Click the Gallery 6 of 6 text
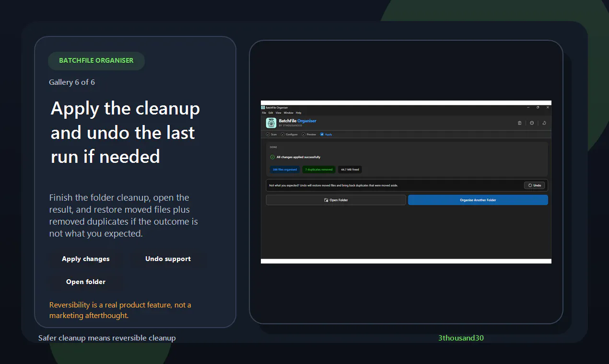The width and height of the screenshot is (609, 364). [x=72, y=82]
